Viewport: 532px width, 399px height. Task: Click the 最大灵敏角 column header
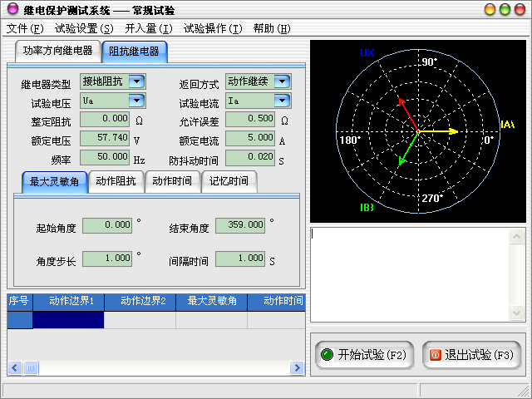(x=212, y=302)
